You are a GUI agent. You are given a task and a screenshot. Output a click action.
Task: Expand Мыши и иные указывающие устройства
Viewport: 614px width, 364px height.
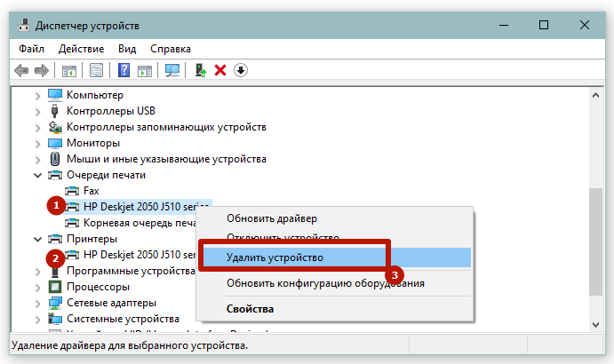[x=38, y=160]
